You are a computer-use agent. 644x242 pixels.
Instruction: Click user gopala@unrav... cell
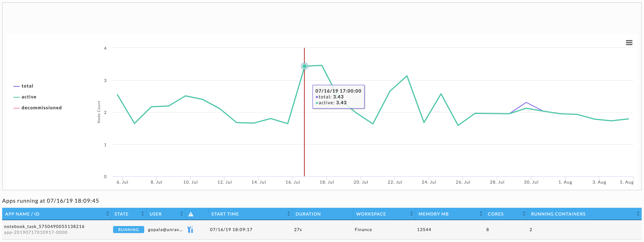(165, 230)
